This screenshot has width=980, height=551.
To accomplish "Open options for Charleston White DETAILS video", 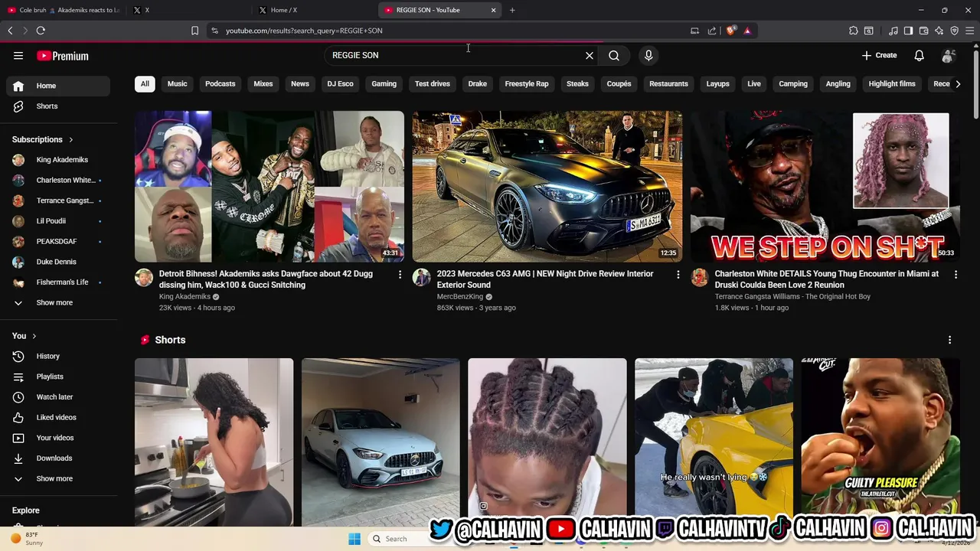I will pos(955,274).
